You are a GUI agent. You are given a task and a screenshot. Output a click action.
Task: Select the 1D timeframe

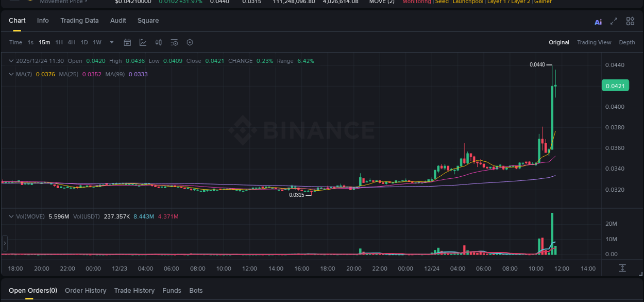pyautogui.click(x=84, y=42)
